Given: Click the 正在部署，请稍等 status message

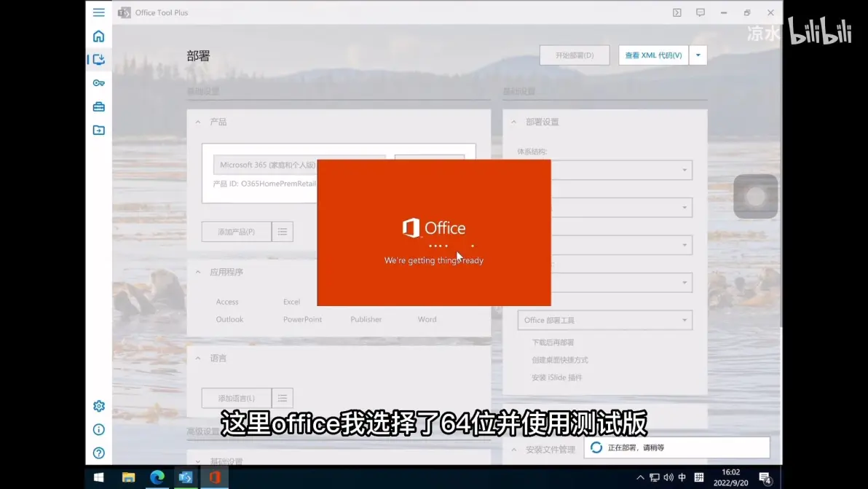Looking at the screenshot, I should tap(636, 447).
